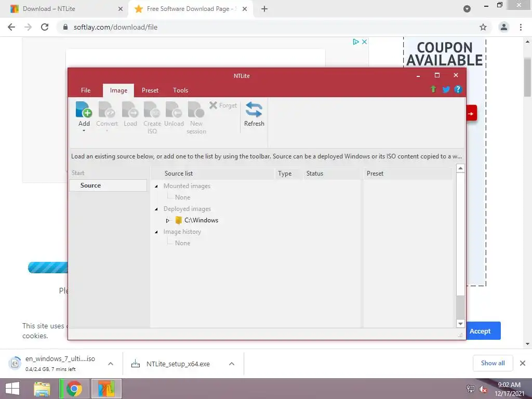Viewport: 532px width, 399px height.
Task: Switch to the Preset ribbon tab
Action: point(150,90)
